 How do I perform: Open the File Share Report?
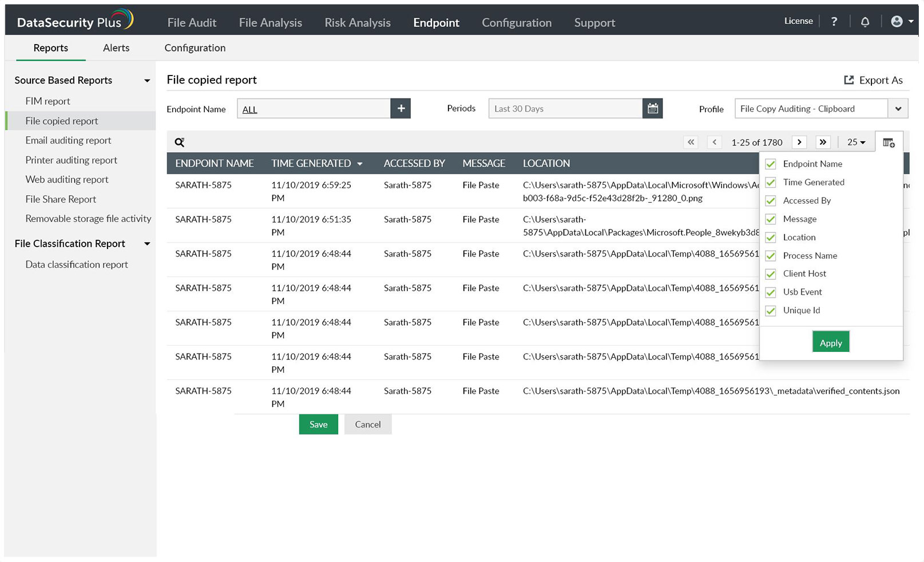click(x=61, y=199)
